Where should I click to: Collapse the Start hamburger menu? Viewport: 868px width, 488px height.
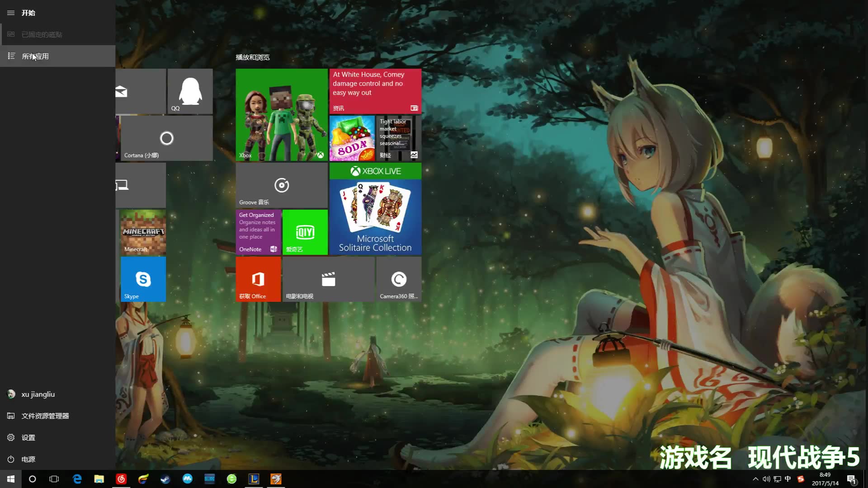point(11,13)
